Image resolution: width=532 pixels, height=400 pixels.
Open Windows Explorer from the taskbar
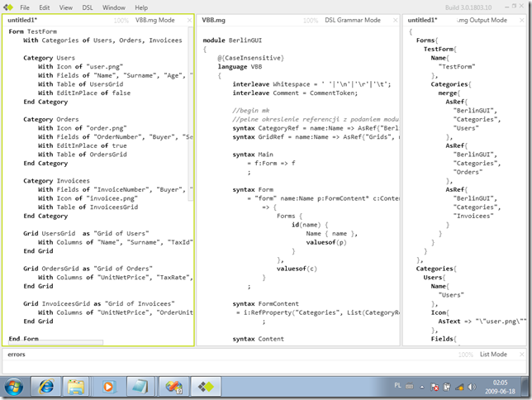(76, 386)
